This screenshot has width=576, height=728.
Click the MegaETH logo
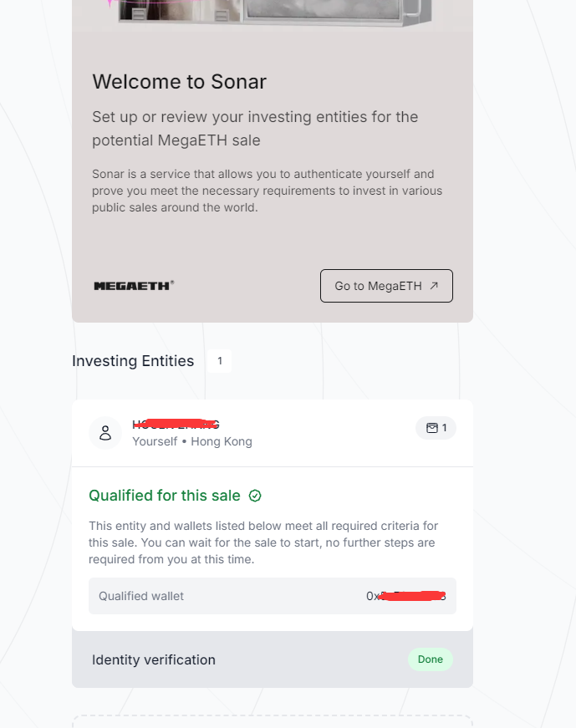(x=134, y=285)
